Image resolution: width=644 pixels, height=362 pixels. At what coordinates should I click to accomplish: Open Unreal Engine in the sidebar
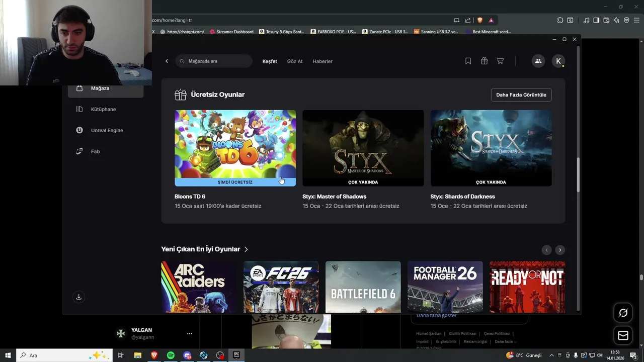(x=106, y=130)
